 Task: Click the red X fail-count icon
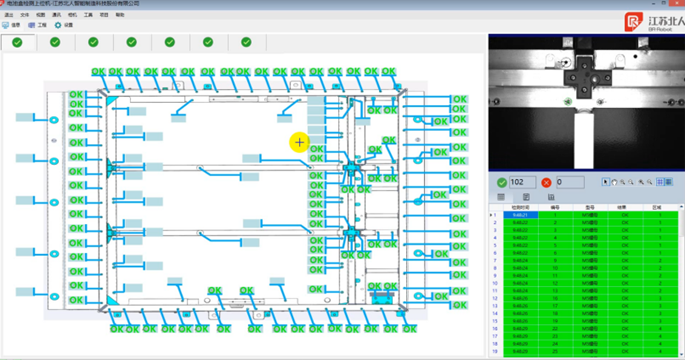(546, 183)
